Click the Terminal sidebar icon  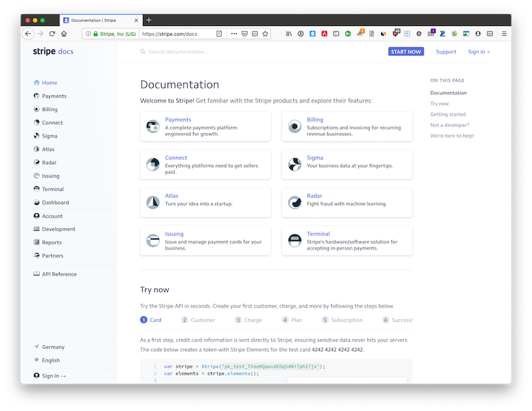(x=37, y=189)
